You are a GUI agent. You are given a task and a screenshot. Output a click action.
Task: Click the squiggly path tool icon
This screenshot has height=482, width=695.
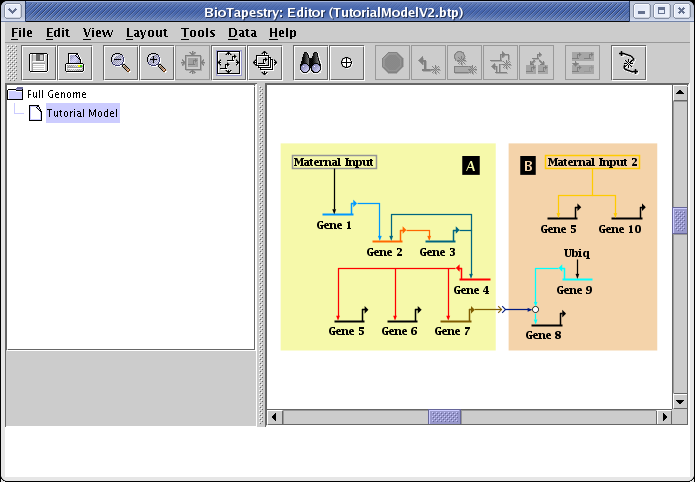[x=628, y=62]
